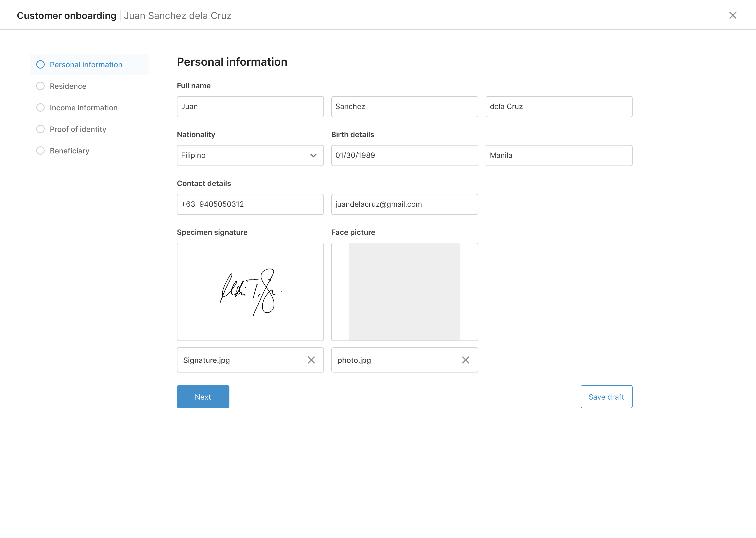Open the birth date field showing 01/30/1989
The width and height of the screenshot is (756, 538).
click(404, 155)
